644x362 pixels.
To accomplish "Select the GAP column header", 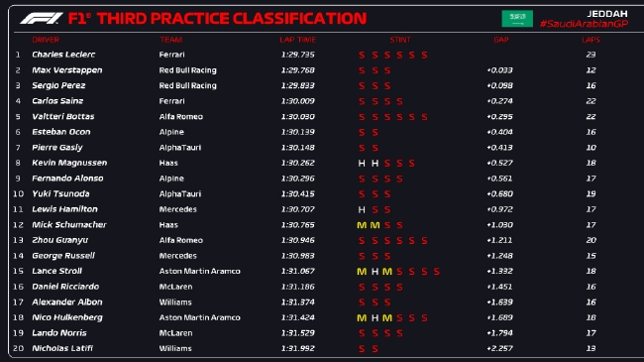I will pyautogui.click(x=501, y=40).
